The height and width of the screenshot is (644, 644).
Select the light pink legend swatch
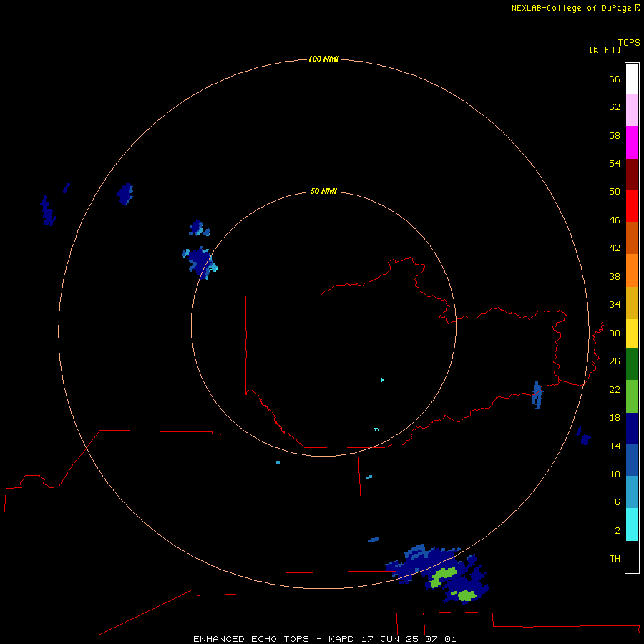(x=632, y=109)
